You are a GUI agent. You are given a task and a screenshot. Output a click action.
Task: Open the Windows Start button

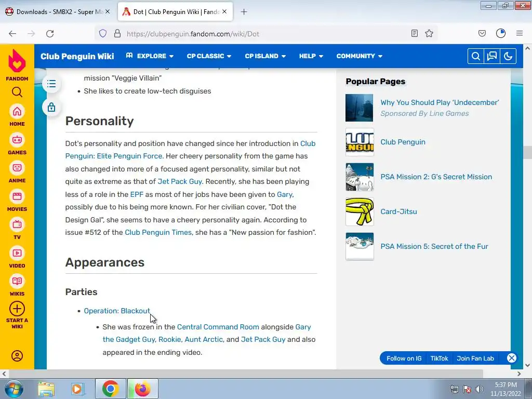pos(14,389)
